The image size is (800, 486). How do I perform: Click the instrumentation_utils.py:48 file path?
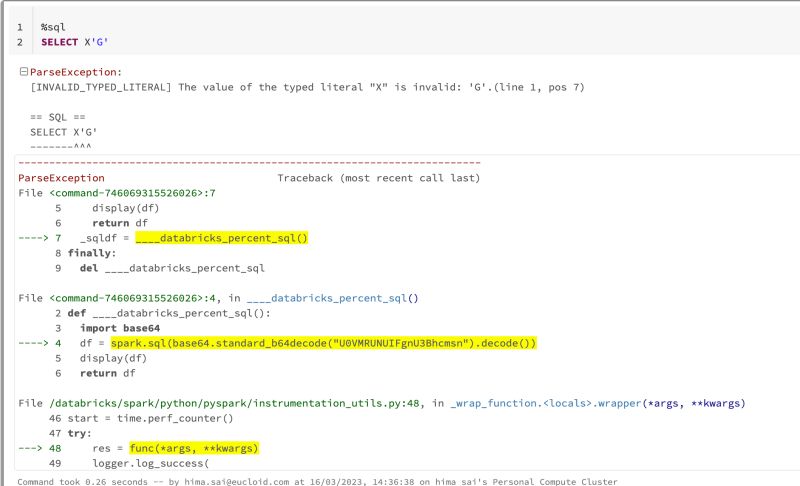235,403
